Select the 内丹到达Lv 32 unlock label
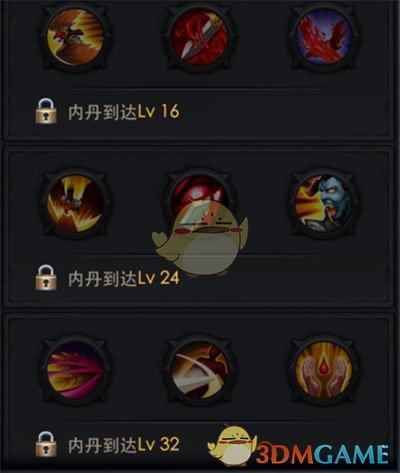This screenshot has width=400, height=473. pos(124,445)
